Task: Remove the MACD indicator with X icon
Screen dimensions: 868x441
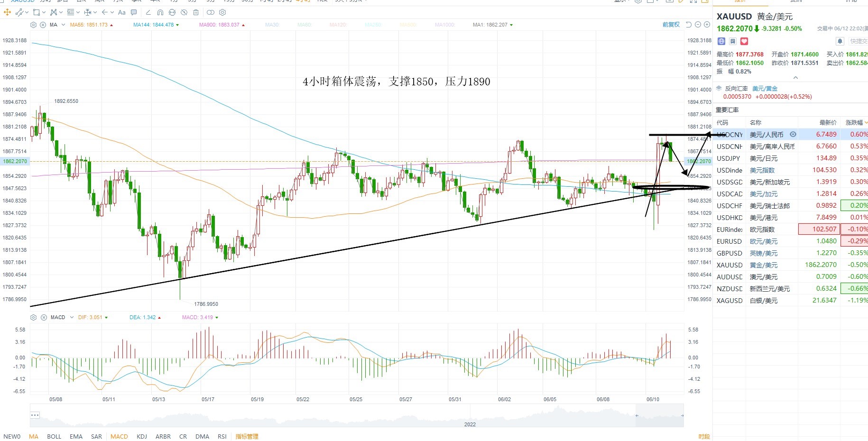Action: (x=44, y=317)
